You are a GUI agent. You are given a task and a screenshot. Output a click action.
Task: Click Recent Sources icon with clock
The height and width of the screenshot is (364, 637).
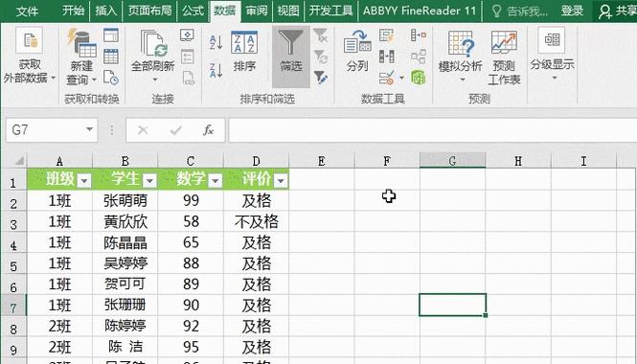pyautogui.click(x=111, y=78)
